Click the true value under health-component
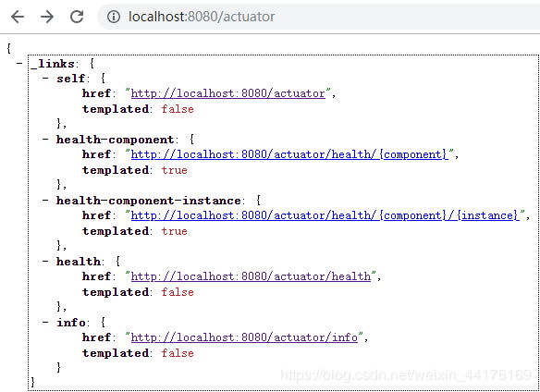Image resolution: width=540 pixels, height=392 pixels. (174, 170)
